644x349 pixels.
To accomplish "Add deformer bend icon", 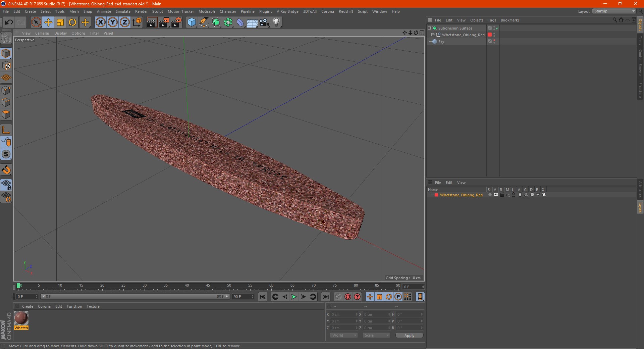I will pos(240,22).
